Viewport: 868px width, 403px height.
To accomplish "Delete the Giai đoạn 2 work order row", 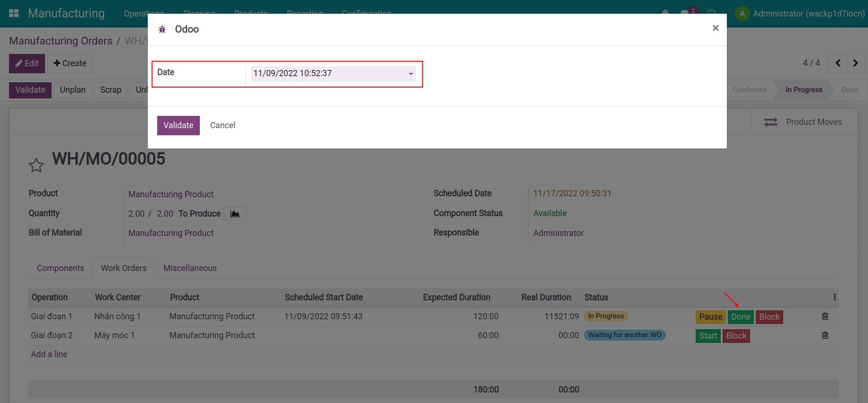I will [x=824, y=335].
